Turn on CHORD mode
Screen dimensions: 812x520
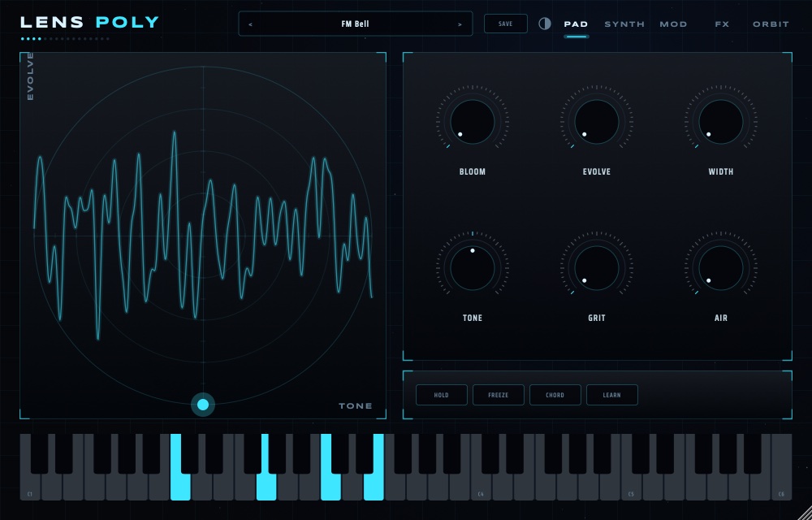[555, 395]
